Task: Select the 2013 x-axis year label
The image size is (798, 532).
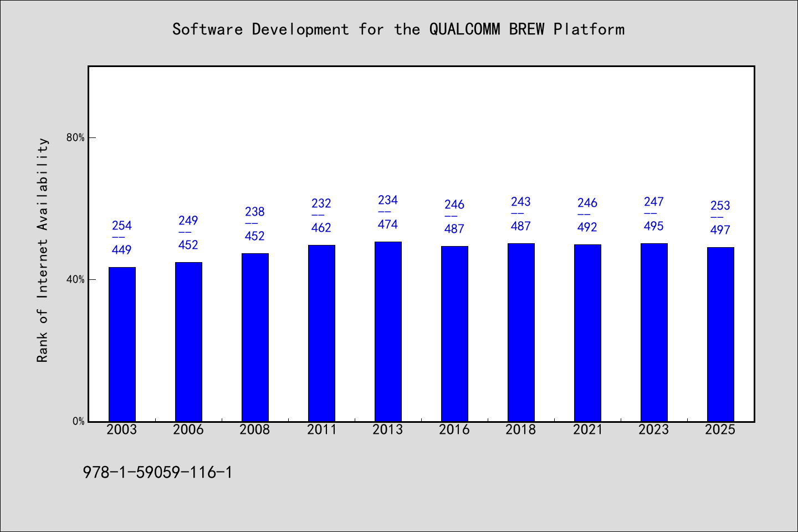Action: tap(388, 429)
